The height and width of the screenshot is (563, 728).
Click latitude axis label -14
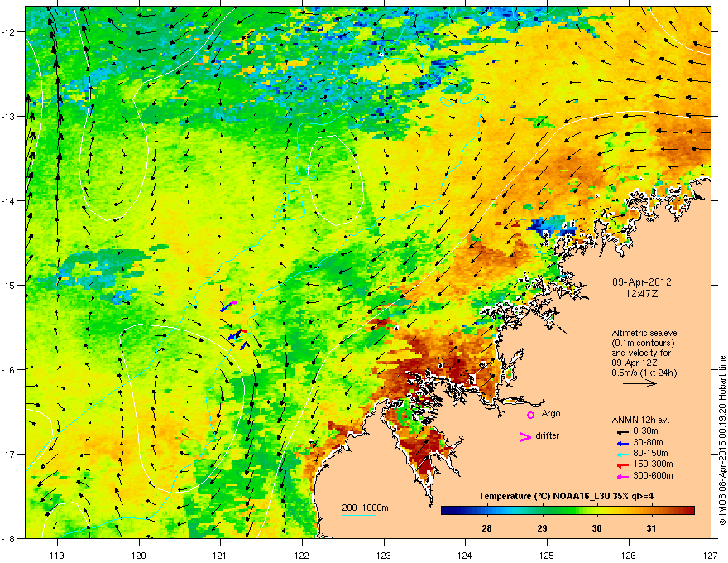(x=10, y=200)
